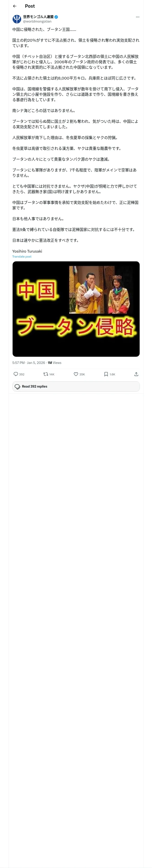Click the display name 世界モンゴル人連盟
This screenshot has width=152, height=868.
click(x=38, y=17)
